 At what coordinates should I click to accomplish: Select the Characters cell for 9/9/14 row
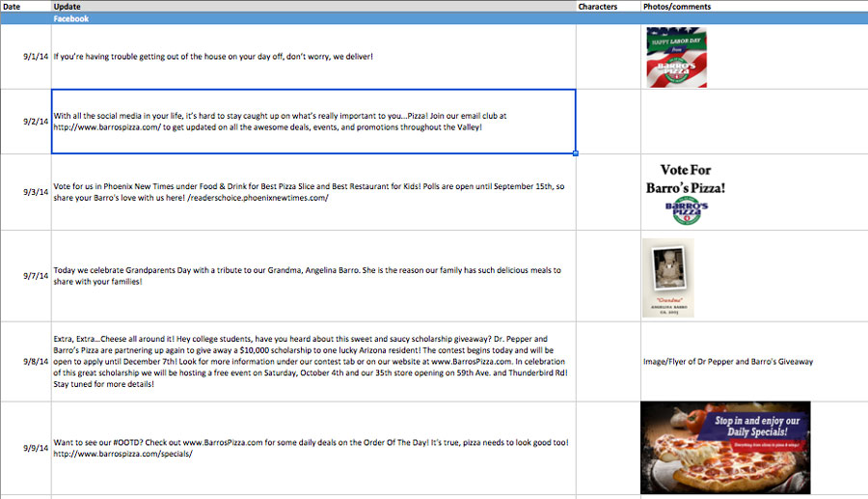click(x=609, y=448)
